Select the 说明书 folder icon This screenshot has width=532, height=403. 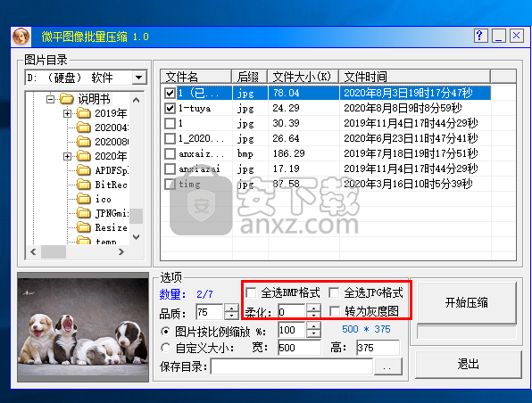(66, 99)
